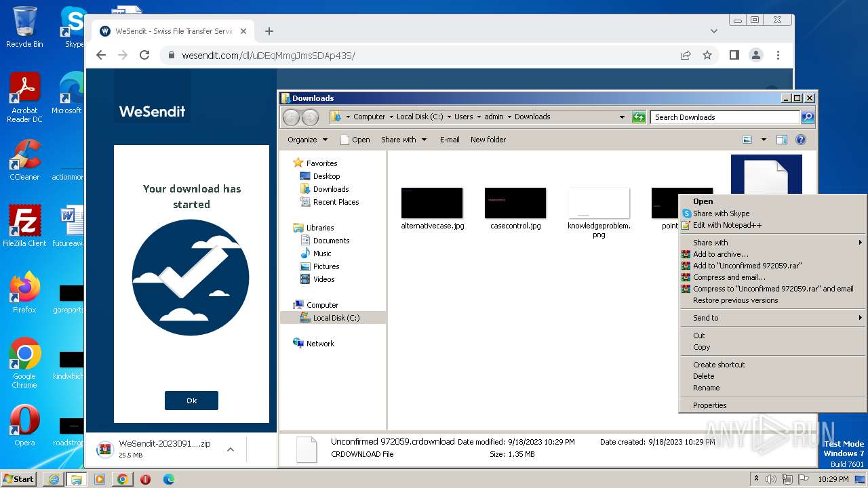868x488 pixels.
Task: Open Windows Media Player taskbar icon
Action: coord(100,479)
